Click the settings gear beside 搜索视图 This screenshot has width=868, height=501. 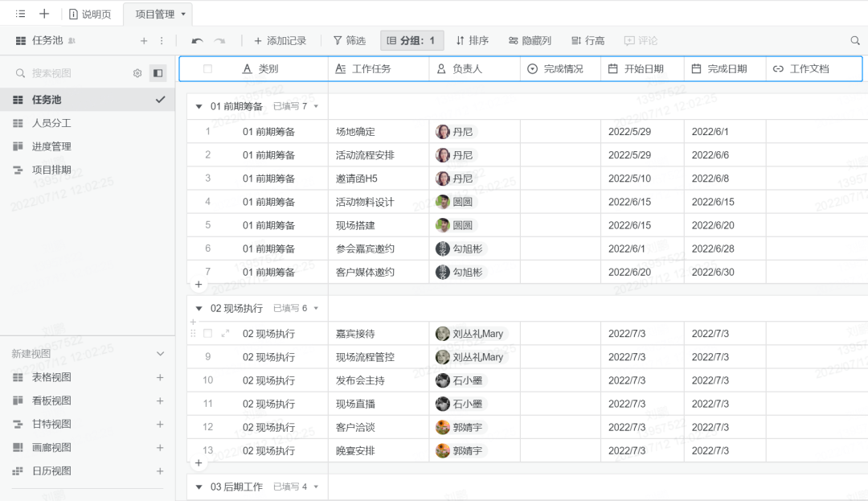(x=137, y=72)
